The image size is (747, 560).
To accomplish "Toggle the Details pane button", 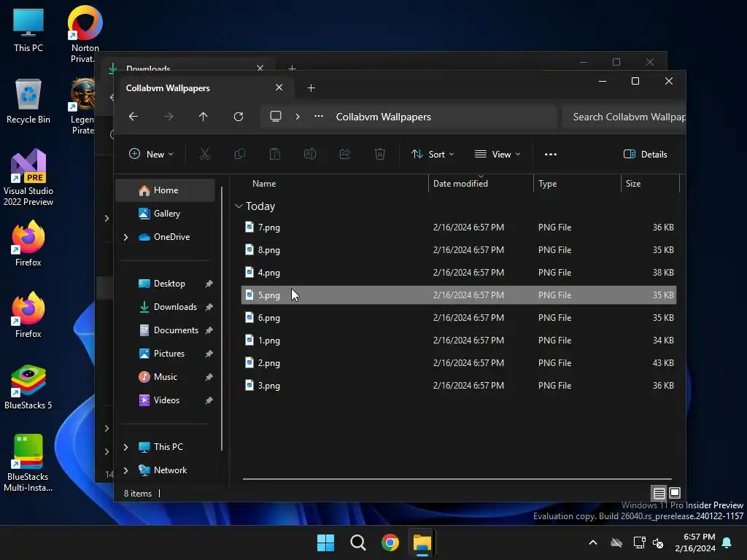I will 645,155.
